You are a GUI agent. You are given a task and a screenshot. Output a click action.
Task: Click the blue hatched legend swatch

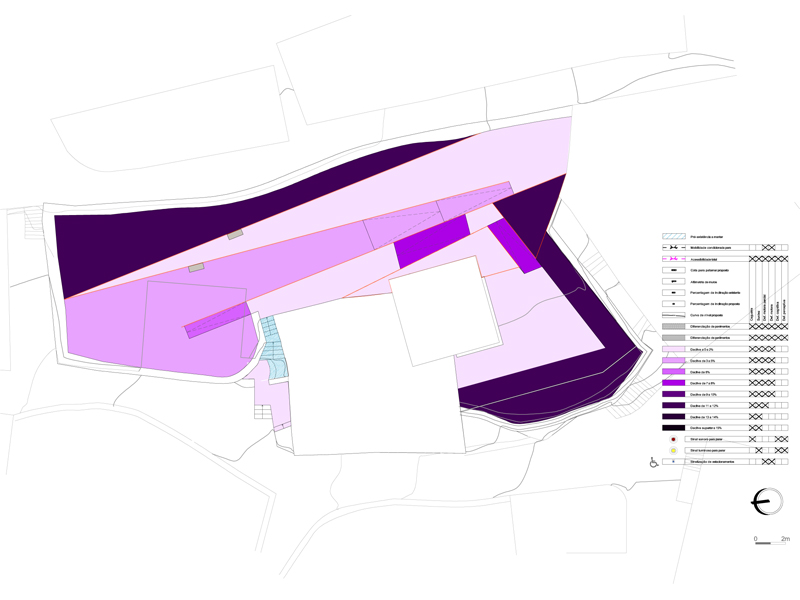coord(674,236)
